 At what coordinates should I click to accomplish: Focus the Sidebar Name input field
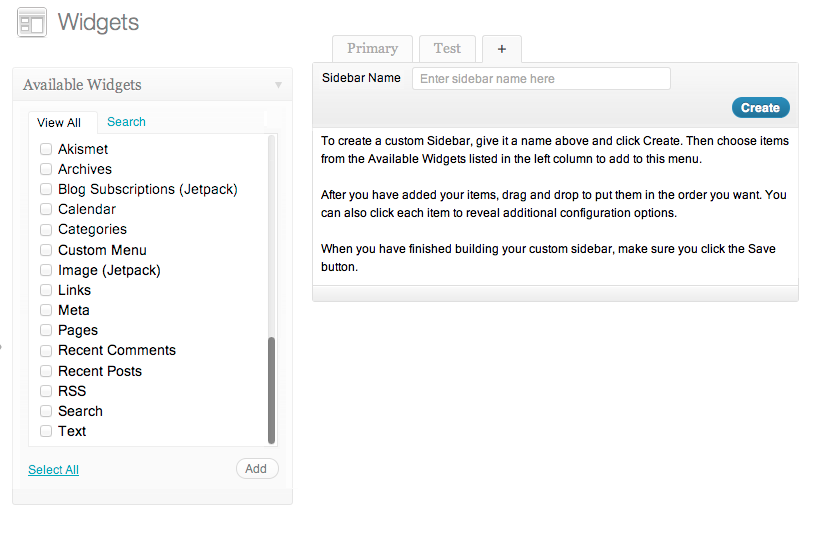541,79
